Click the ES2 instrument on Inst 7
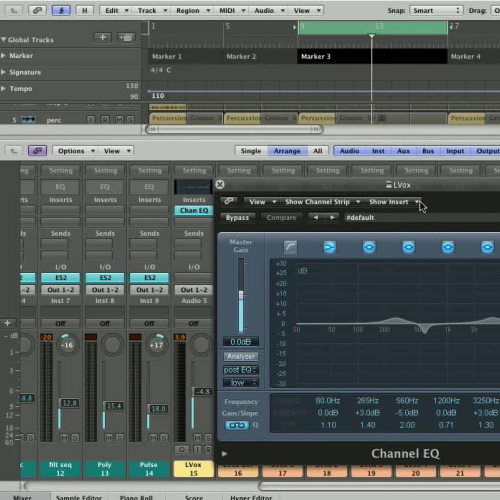 61,278
